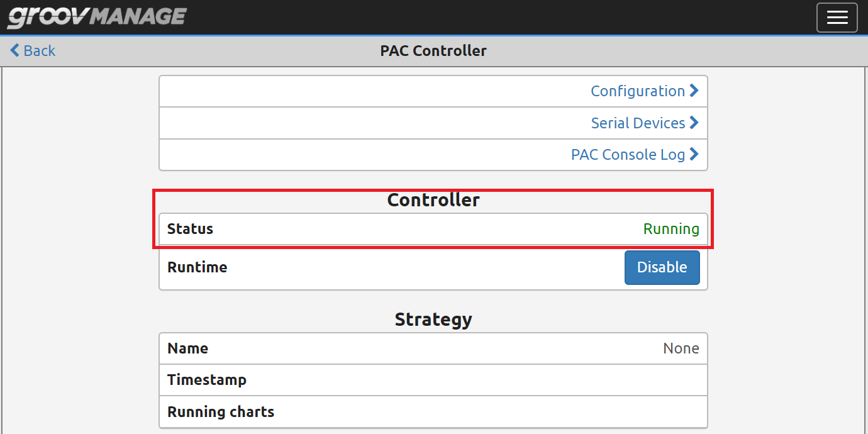This screenshot has height=434, width=868.
Task: Click the Strategy section header
Action: (433, 319)
